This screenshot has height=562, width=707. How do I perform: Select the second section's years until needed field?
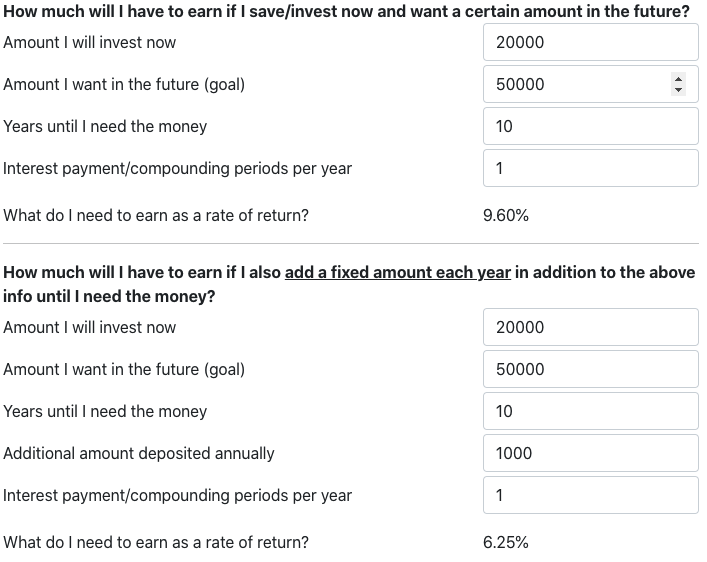591,411
